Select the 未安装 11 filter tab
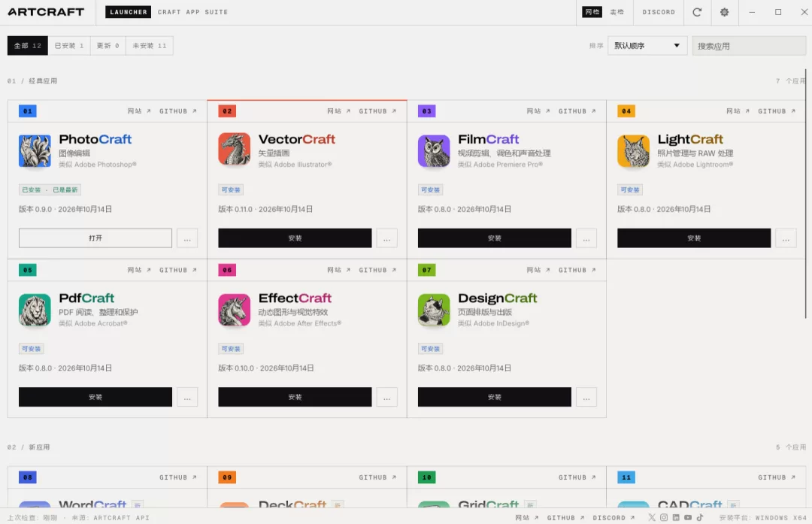 tap(150, 46)
